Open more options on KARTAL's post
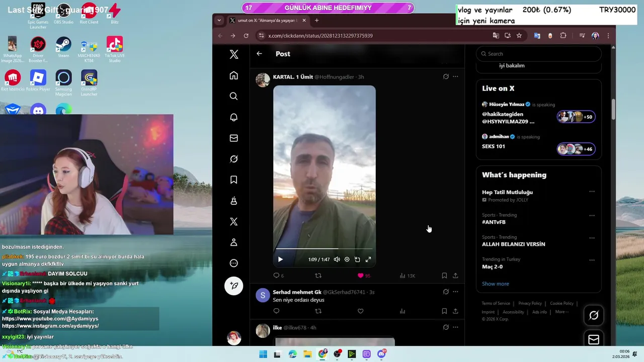The height and width of the screenshot is (362, 644). [x=455, y=76]
